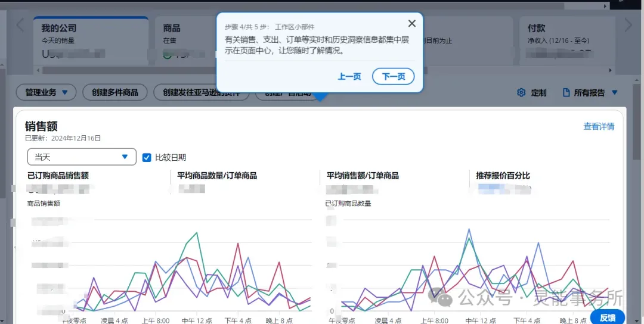Close the step 4 tooltip popup

pyautogui.click(x=412, y=23)
